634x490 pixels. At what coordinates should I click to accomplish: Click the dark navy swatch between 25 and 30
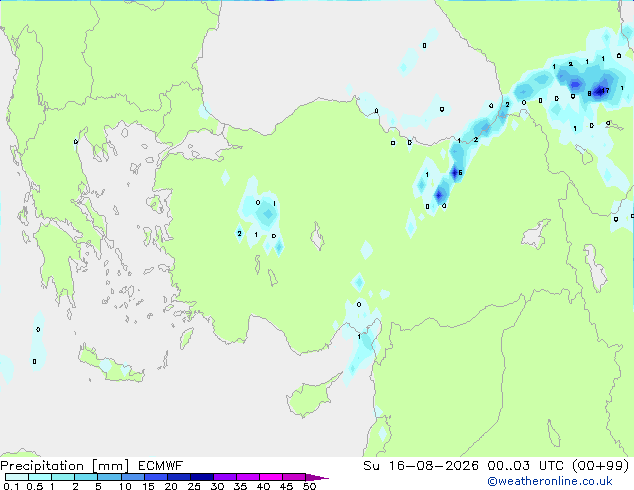tap(202, 477)
